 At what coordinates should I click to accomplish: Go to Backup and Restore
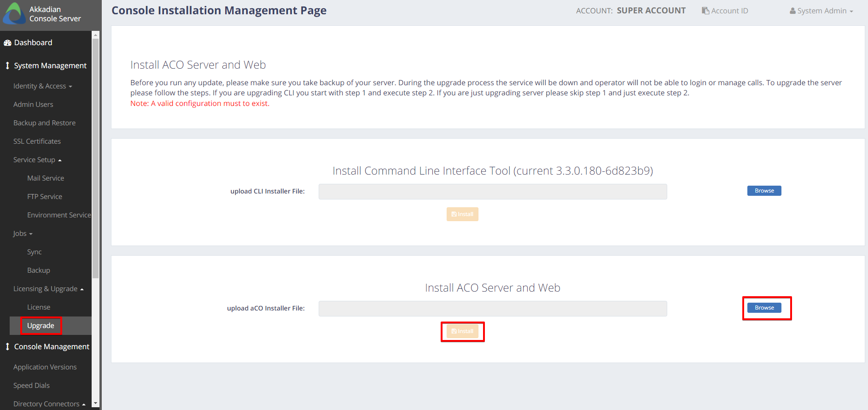[44, 123]
